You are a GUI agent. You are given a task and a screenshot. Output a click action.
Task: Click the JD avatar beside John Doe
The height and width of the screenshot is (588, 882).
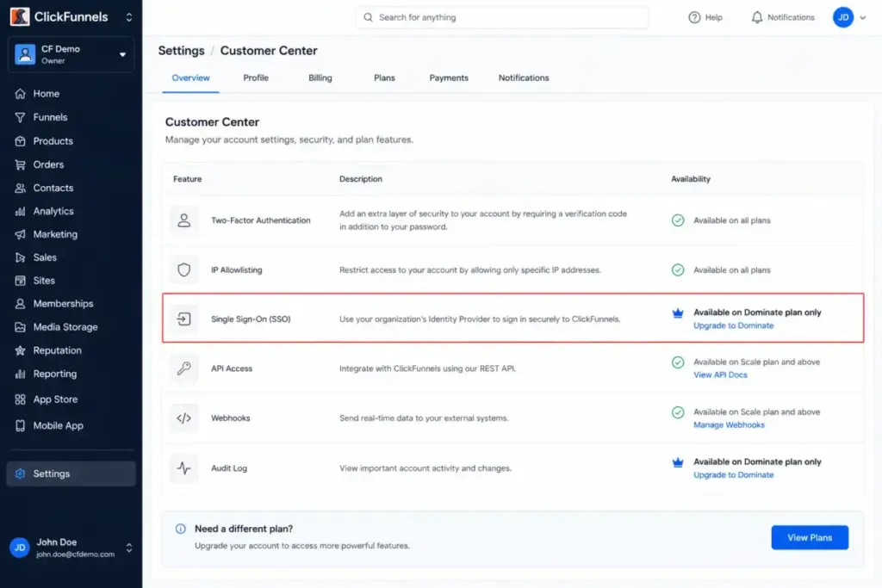tap(20, 548)
